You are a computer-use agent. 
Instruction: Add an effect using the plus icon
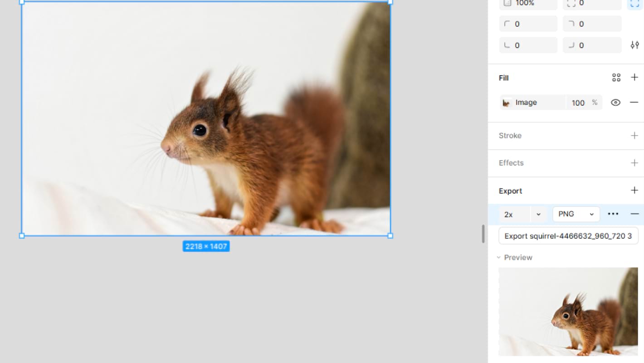click(x=634, y=163)
